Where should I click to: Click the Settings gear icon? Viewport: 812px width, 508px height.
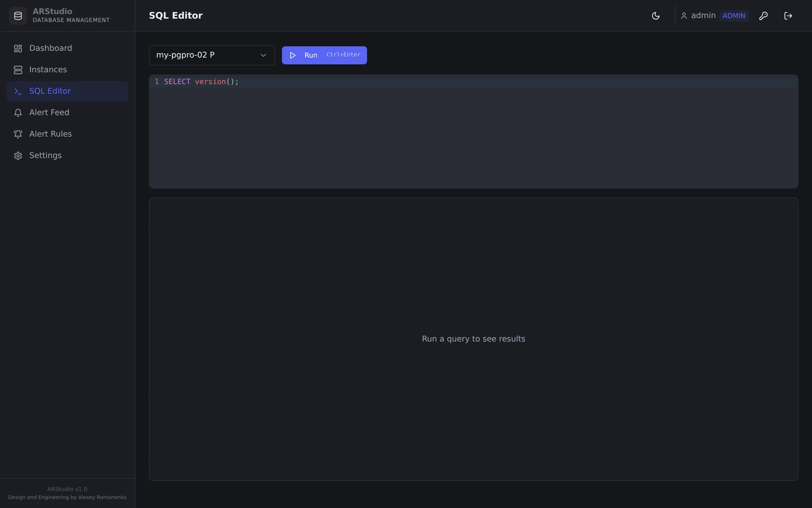point(18,155)
